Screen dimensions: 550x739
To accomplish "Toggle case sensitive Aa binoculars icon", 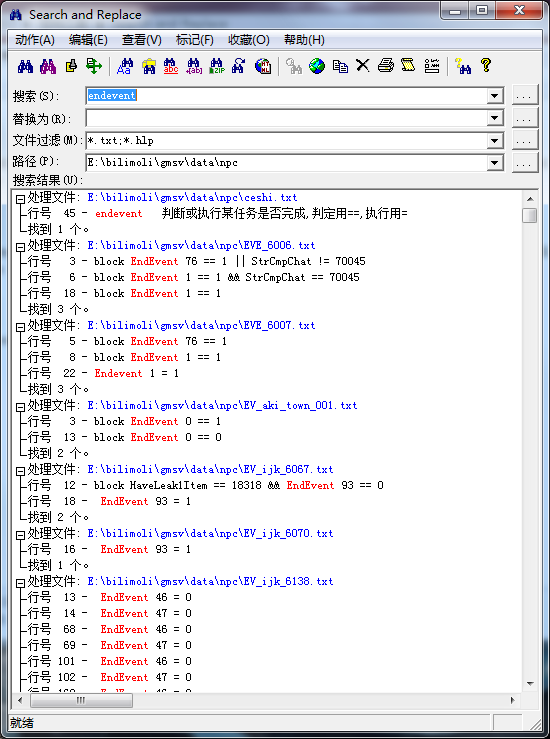I will pyautogui.click(x=125, y=66).
